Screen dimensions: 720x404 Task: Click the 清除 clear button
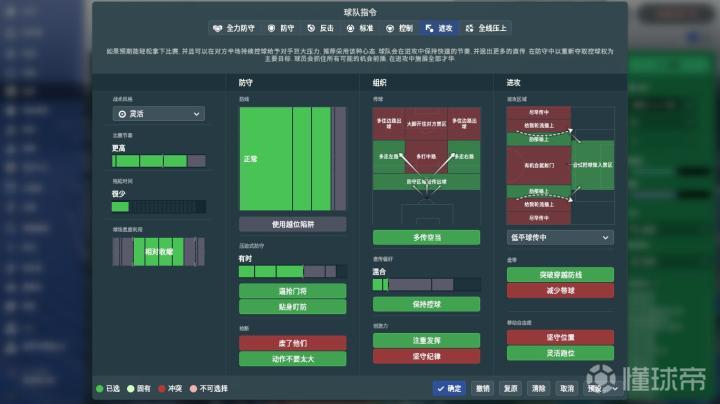[x=539, y=388]
